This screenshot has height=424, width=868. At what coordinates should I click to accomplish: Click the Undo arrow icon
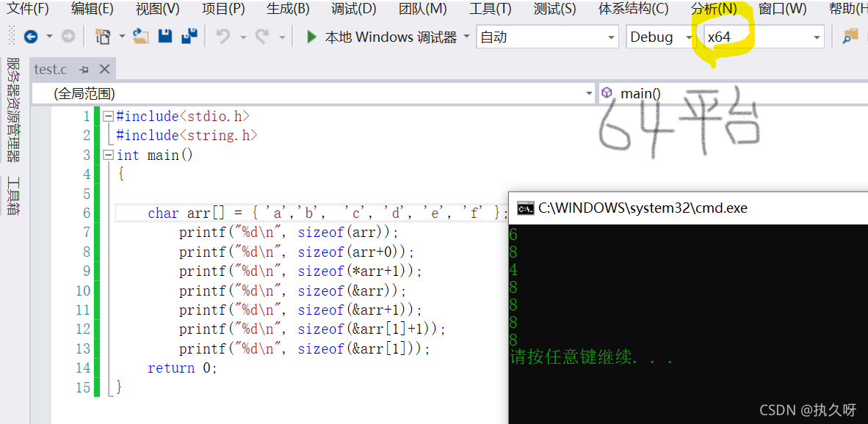223,37
